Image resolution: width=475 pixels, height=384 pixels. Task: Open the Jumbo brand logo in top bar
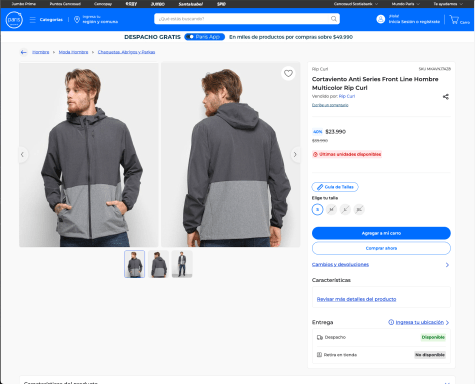tap(158, 4)
